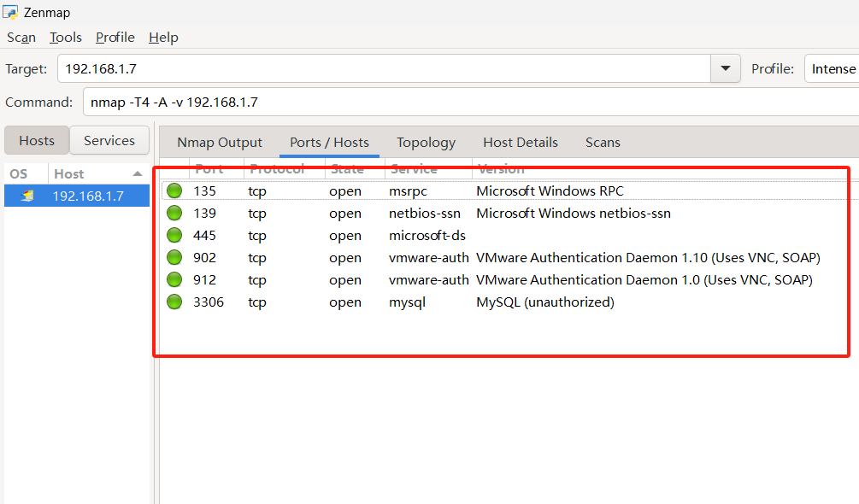Switch to the Topology tab

pyautogui.click(x=426, y=143)
